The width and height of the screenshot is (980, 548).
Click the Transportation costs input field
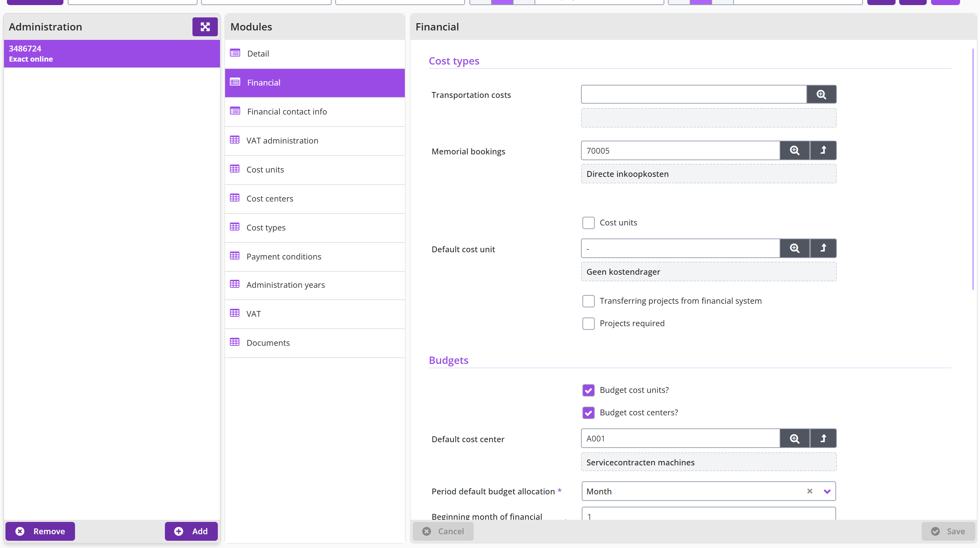point(694,94)
